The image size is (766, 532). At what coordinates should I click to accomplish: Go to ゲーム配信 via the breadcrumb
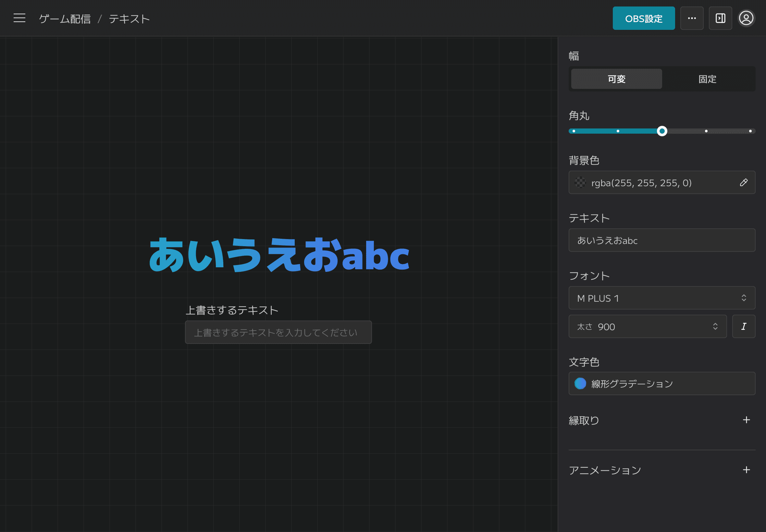[x=65, y=18]
